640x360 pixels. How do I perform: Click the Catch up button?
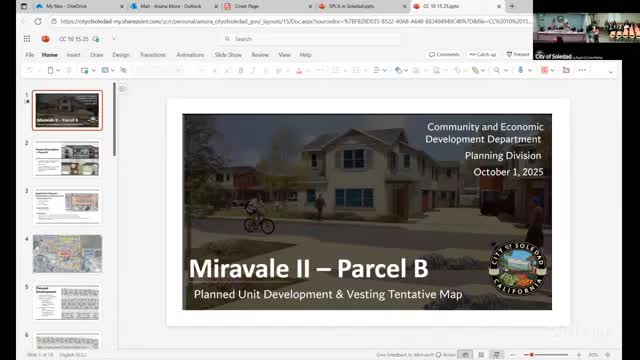(x=482, y=54)
